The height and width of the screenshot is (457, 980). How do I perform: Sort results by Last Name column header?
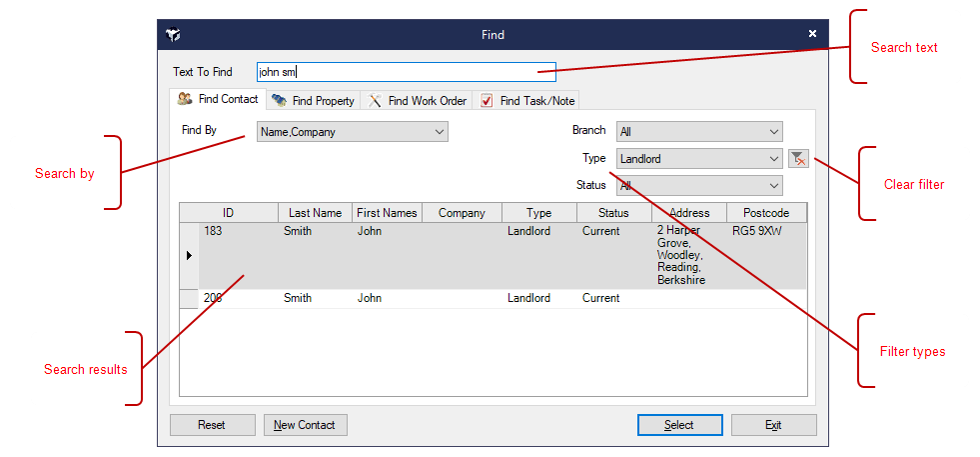point(315,213)
